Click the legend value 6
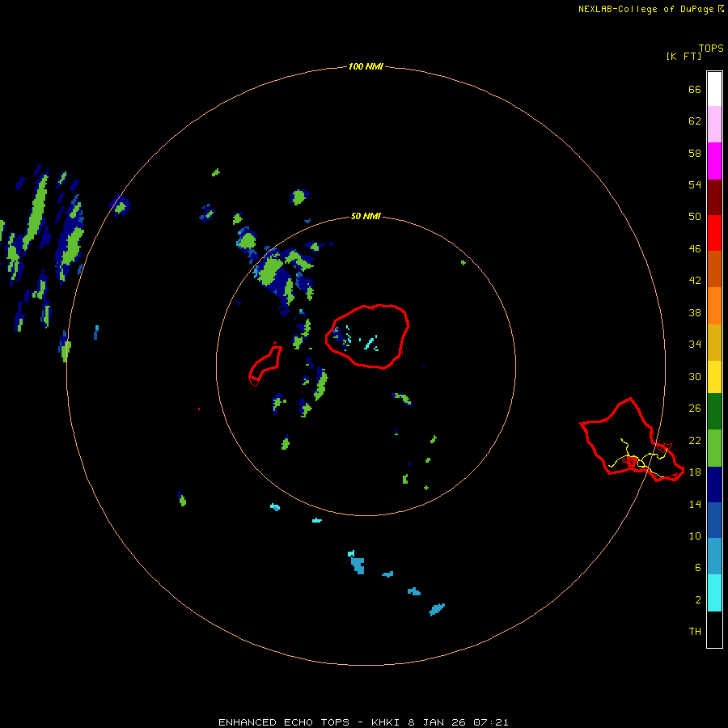This screenshot has width=728, height=728. [x=697, y=567]
